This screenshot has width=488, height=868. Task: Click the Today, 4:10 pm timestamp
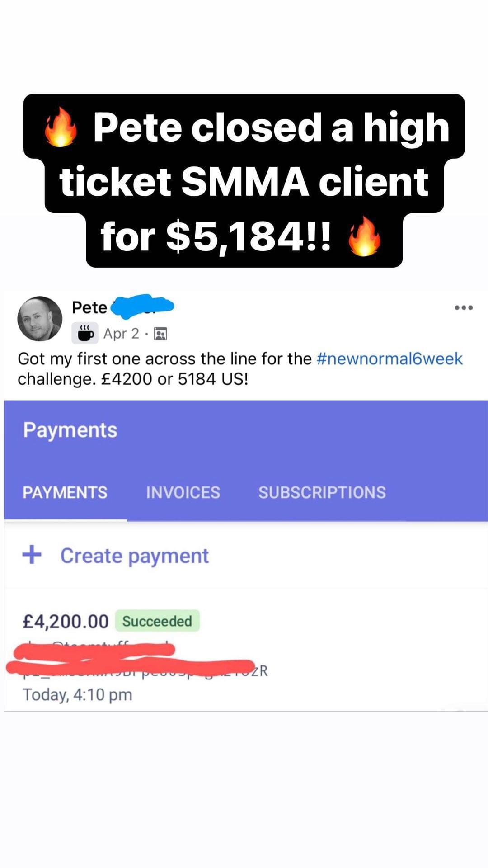[77, 695]
